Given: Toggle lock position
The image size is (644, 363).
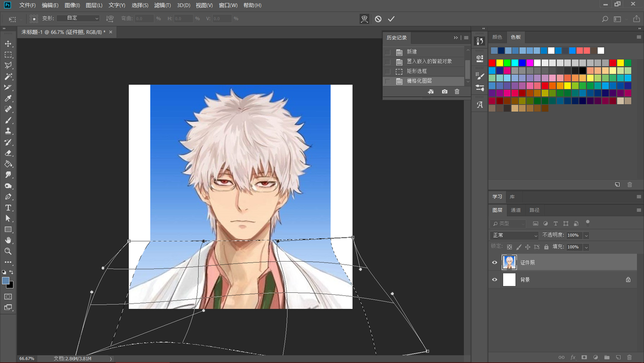Looking at the screenshot, I should [528, 247].
